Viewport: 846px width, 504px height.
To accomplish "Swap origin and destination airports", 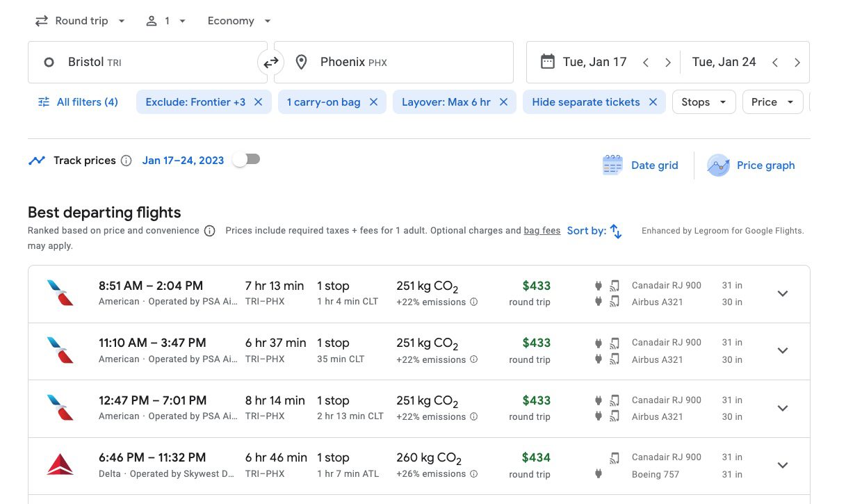I will 270,62.
